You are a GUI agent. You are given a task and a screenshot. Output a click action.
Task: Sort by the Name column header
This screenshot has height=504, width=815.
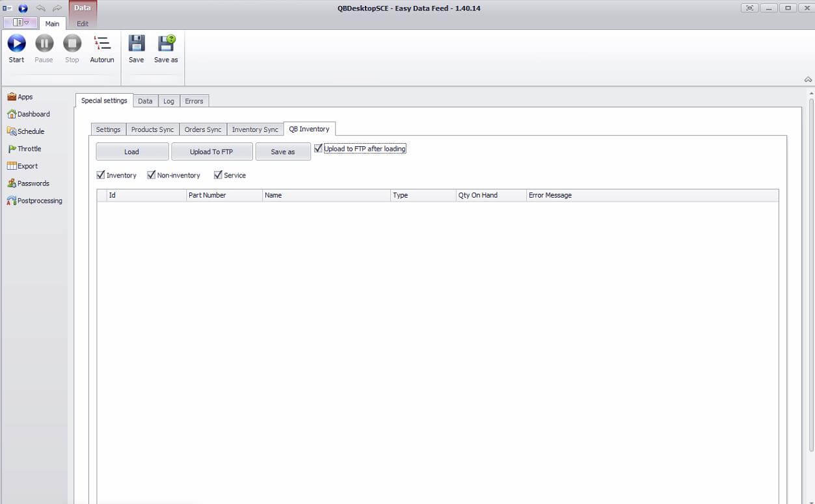327,195
